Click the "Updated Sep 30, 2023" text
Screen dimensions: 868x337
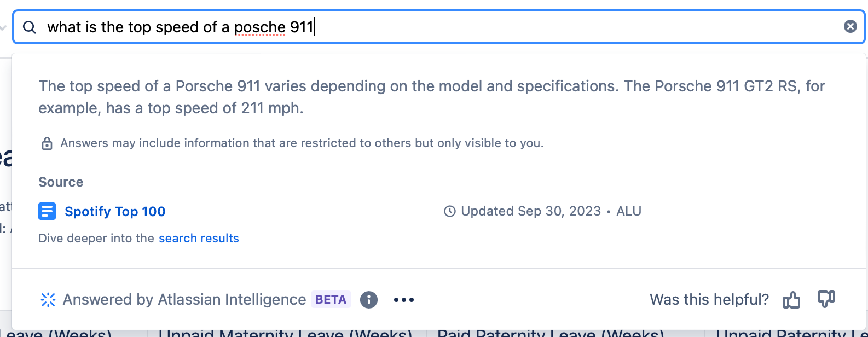(531, 211)
